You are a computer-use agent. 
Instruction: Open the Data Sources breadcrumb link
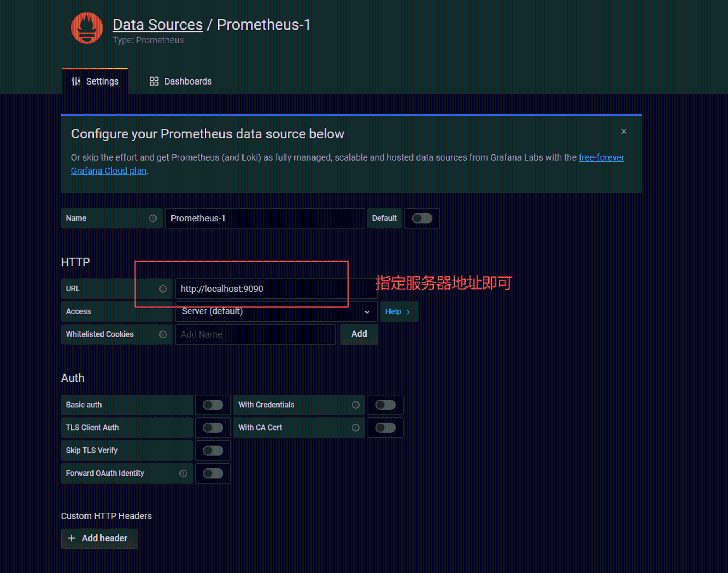click(x=158, y=25)
